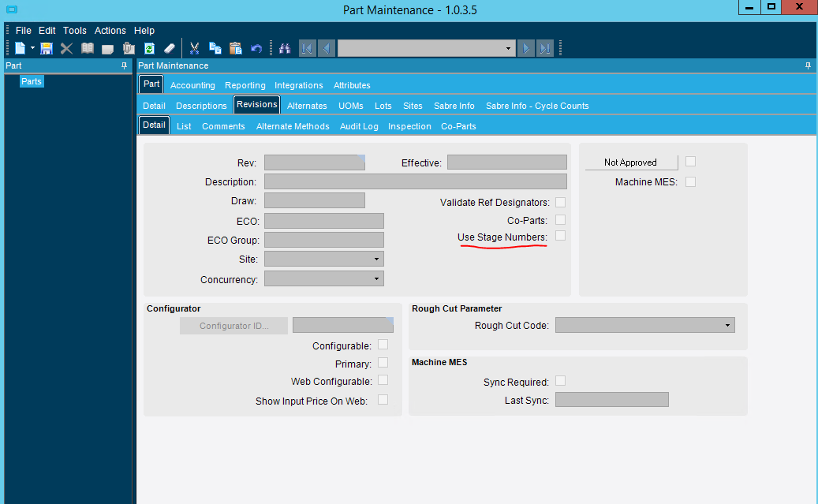The width and height of the screenshot is (818, 504).
Task: Paste from clipboard via toolbar icon
Action: (x=235, y=48)
